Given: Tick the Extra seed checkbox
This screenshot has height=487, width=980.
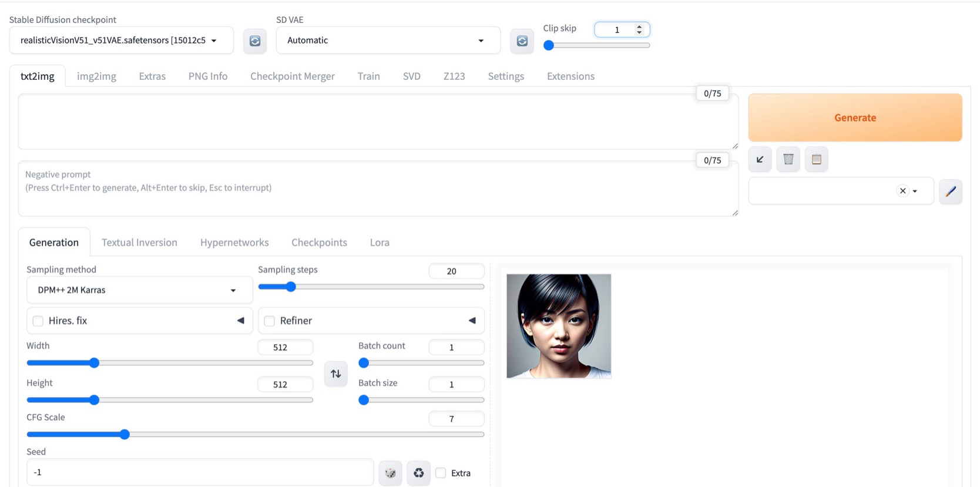Looking at the screenshot, I should point(441,473).
